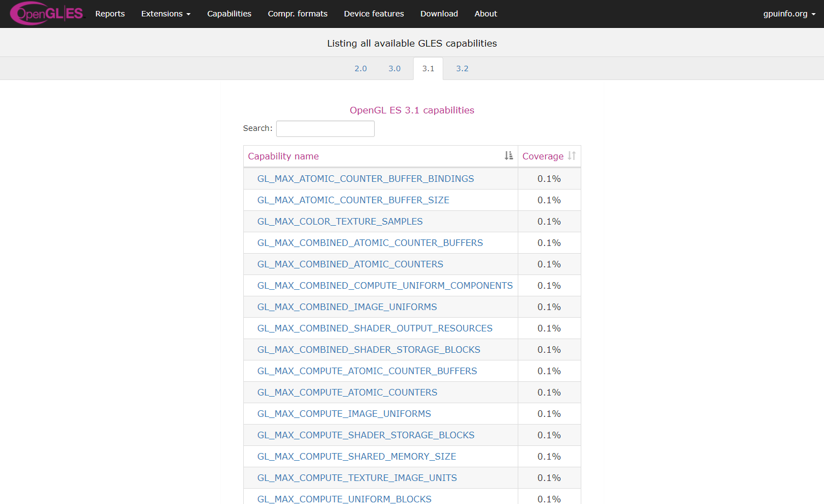Image resolution: width=824 pixels, height=504 pixels.
Task: Open GL_MAX_ATOMIC_COUNTER_BUFFER_SIZE link
Action: 353,200
